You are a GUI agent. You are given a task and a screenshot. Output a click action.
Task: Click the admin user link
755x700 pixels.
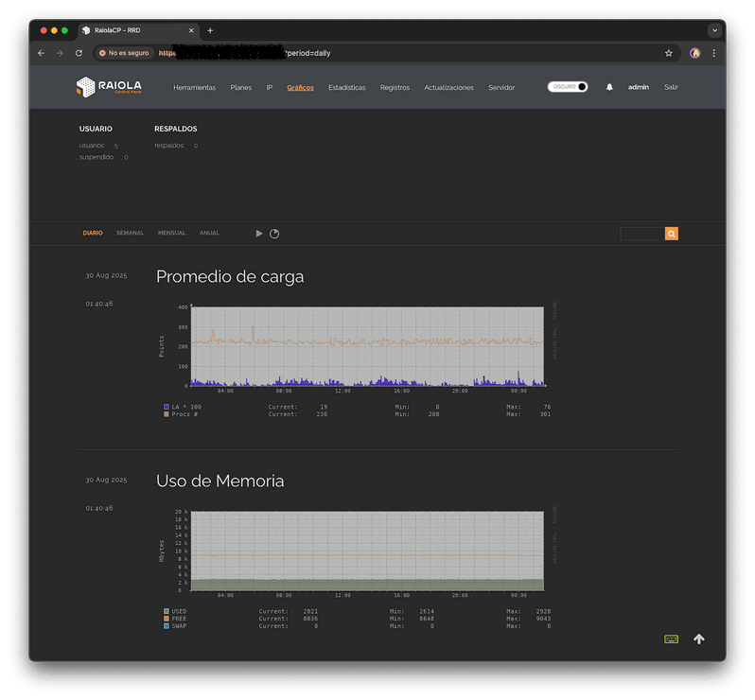point(639,87)
